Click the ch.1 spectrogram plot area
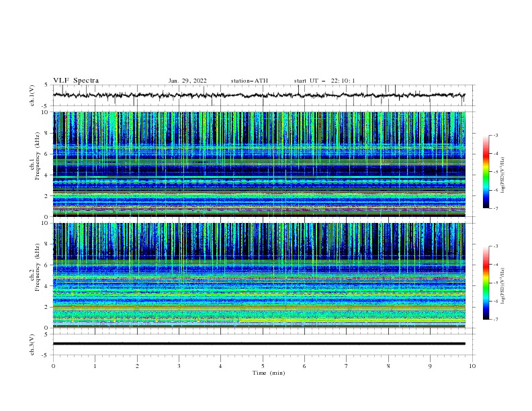 (x=259, y=164)
